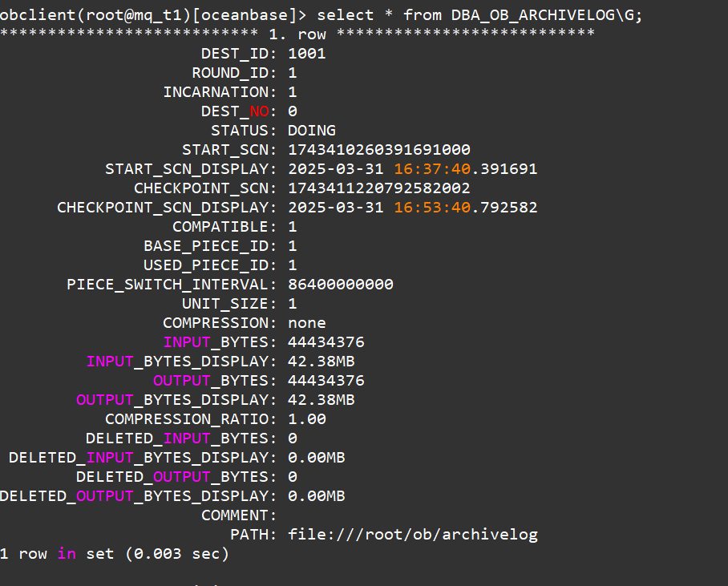
Task: Click the COMPRESSION value none
Action: [307, 323]
